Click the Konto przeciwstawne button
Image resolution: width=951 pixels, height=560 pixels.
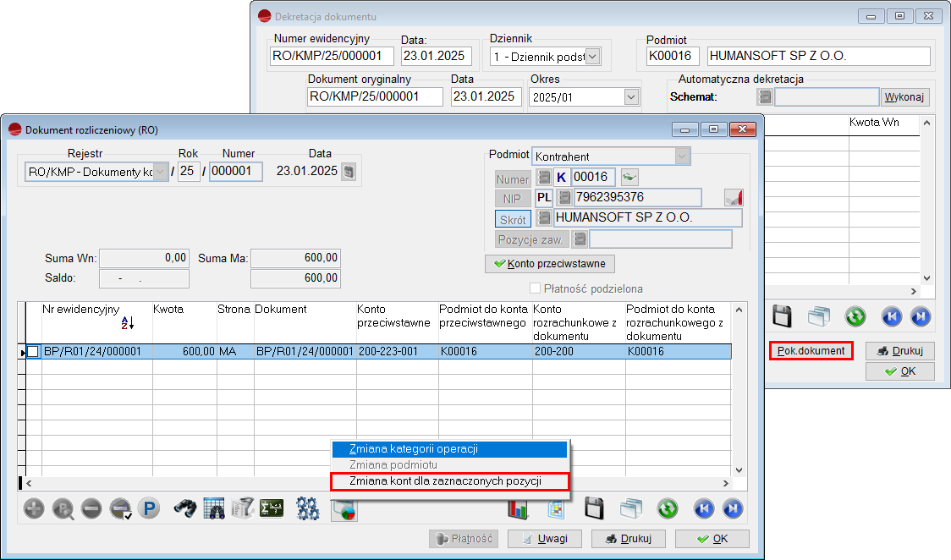[549, 264]
